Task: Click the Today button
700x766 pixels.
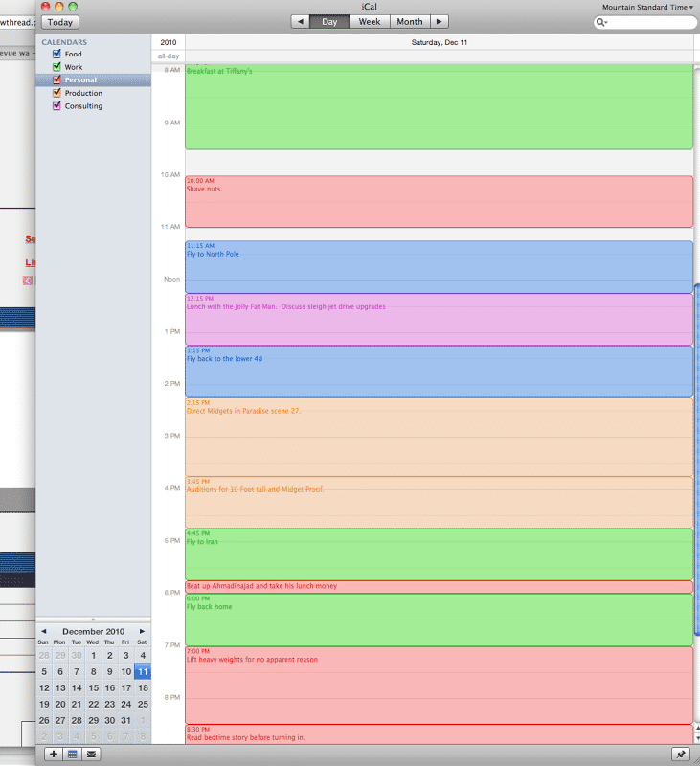Action: pyautogui.click(x=60, y=22)
